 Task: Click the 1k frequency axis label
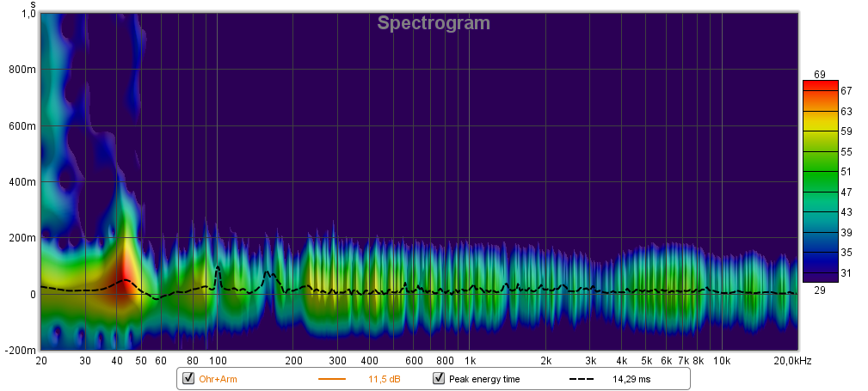470,360
